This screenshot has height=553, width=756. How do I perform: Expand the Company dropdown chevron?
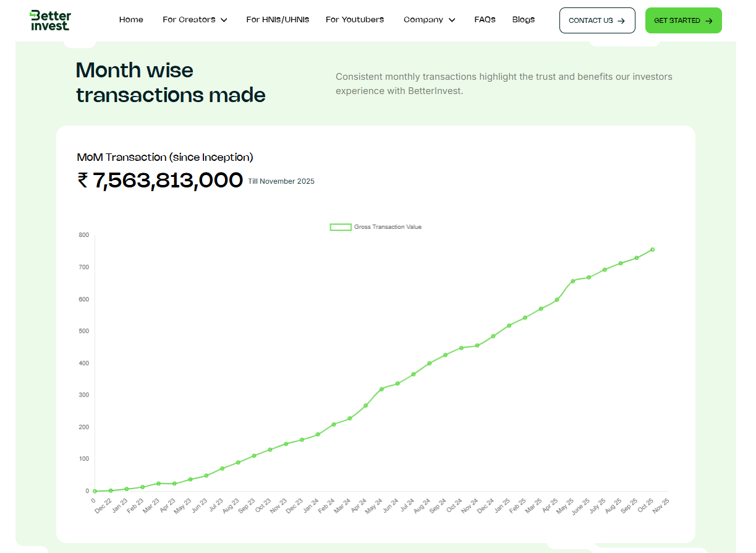tap(452, 20)
